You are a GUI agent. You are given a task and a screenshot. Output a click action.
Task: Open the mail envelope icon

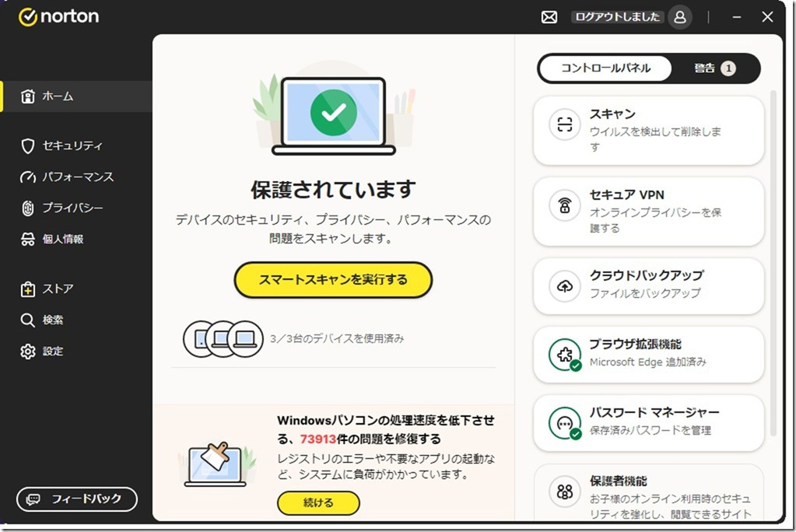tap(549, 17)
